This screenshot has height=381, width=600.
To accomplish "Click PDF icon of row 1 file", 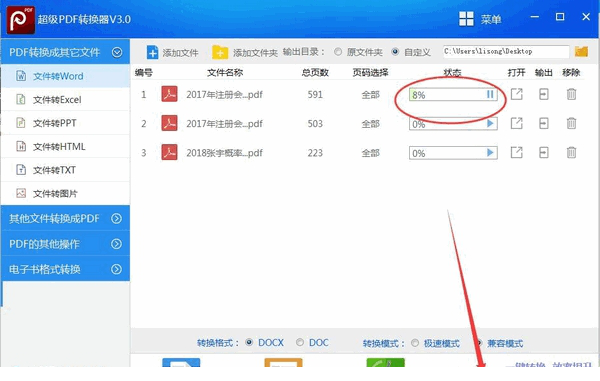I will point(169,94).
